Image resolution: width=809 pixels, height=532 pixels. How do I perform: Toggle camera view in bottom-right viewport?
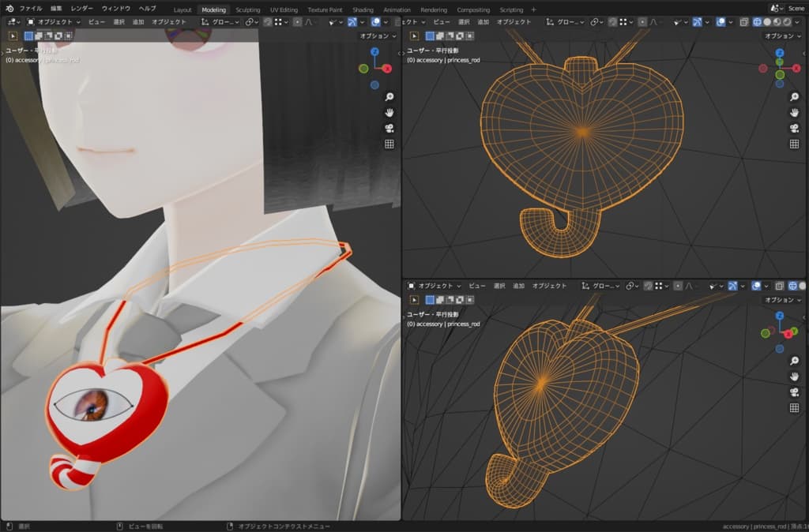point(794,392)
